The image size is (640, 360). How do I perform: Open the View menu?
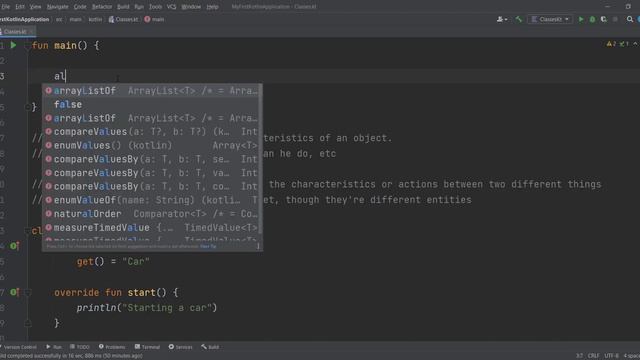point(36,7)
